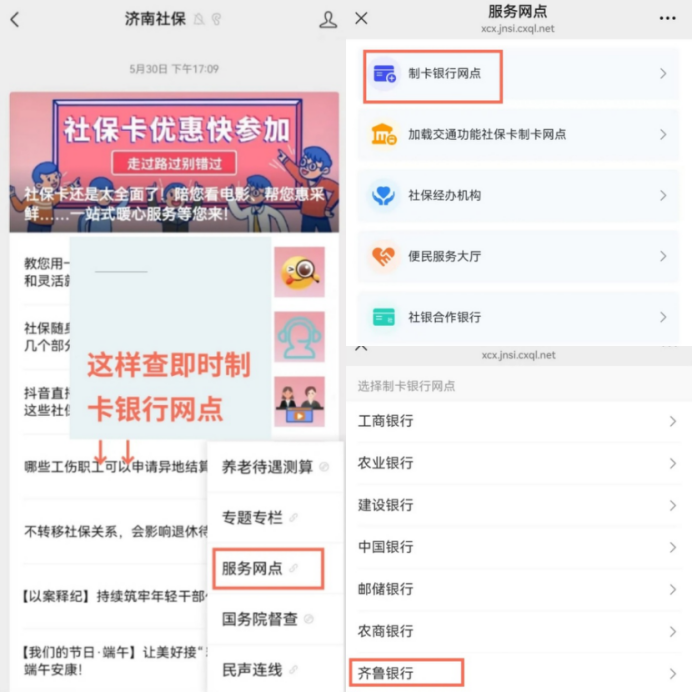Image resolution: width=692 pixels, height=692 pixels.
Task: Click the 社银合作银行 green card icon
Action: [384, 317]
